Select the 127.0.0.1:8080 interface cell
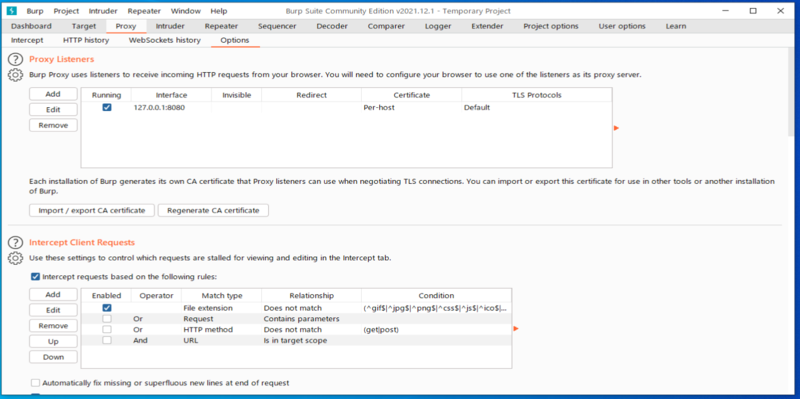This screenshot has height=399, width=800. click(171, 108)
